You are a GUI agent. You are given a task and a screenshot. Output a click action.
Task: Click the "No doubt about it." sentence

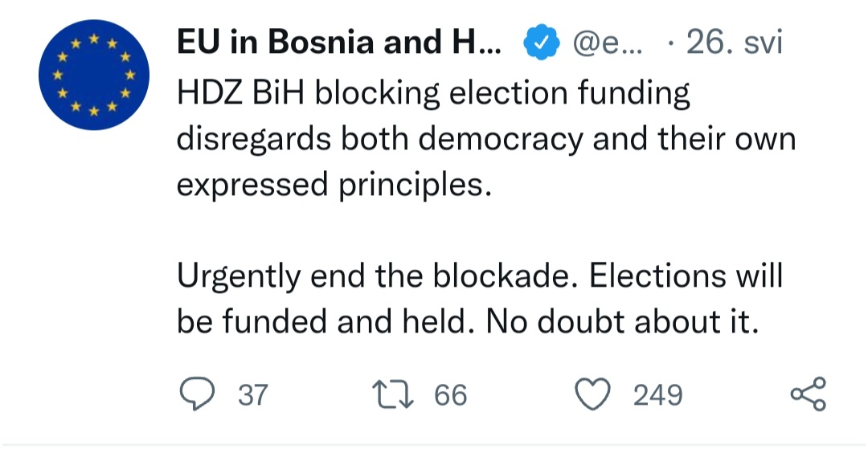coord(623,323)
